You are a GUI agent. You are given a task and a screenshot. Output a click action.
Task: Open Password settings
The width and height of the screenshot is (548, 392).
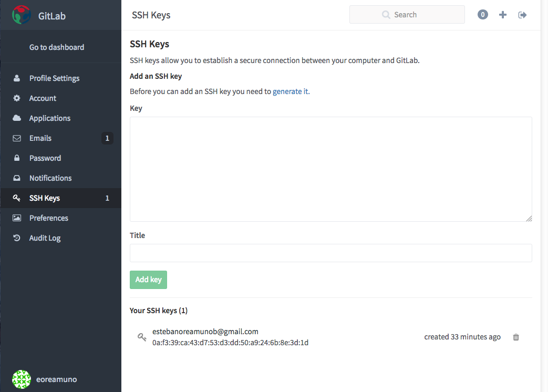pyautogui.click(x=45, y=158)
